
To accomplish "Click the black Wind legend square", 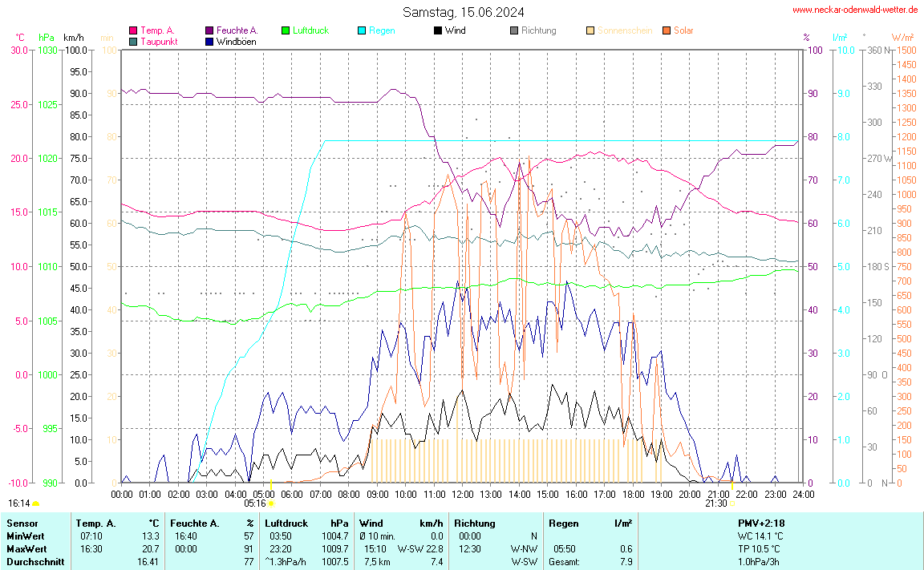I will coord(438,30).
